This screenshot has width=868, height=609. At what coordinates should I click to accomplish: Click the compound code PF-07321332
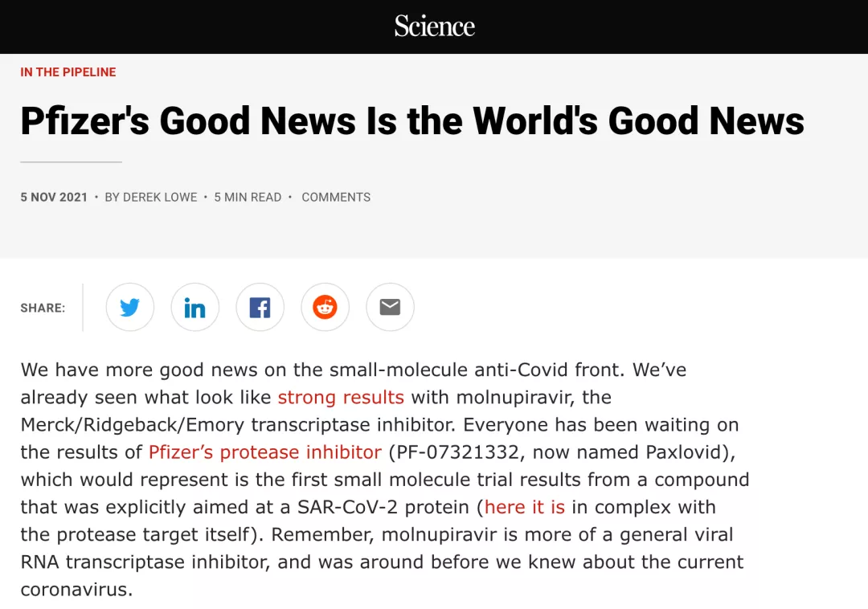pos(457,452)
